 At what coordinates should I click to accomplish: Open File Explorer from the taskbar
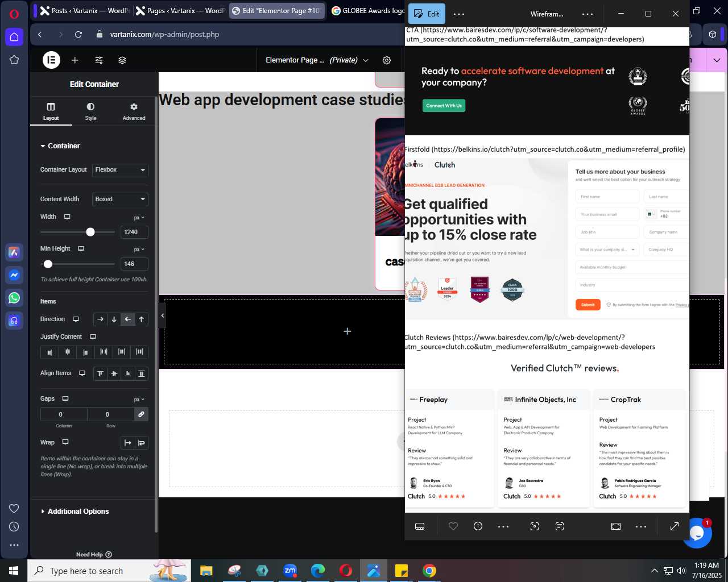(x=206, y=571)
